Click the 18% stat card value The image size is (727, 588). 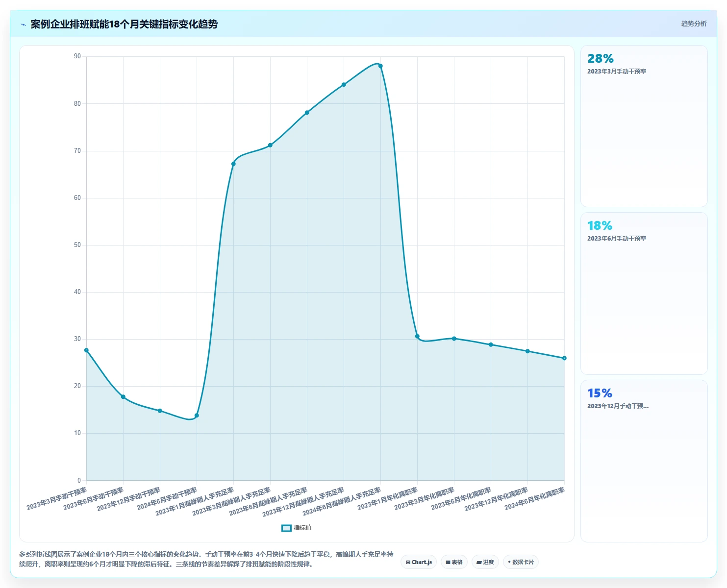coord(600,225)
